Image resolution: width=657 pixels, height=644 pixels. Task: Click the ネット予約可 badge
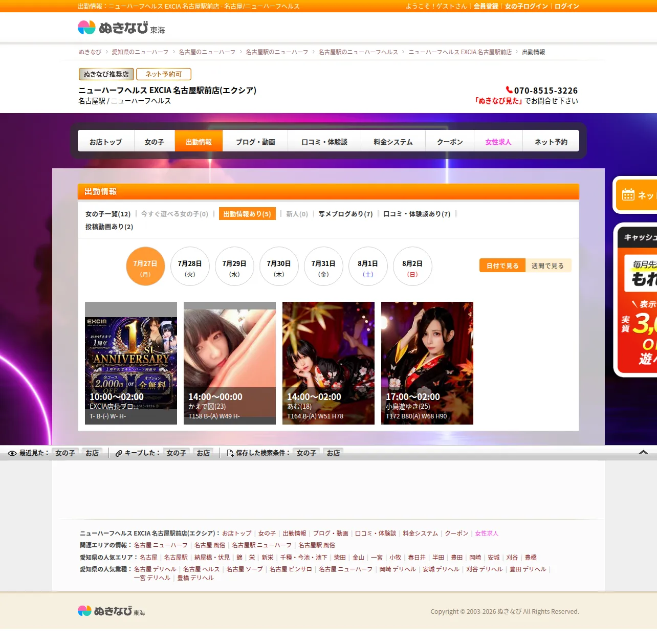(x=164, y=74)
